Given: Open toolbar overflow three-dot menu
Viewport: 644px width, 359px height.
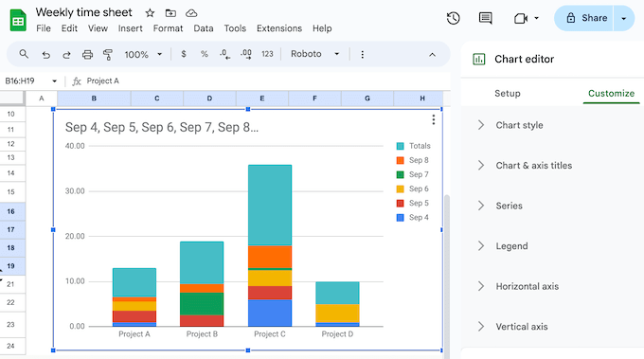Looking at the screenshot, I should [362, 54].
